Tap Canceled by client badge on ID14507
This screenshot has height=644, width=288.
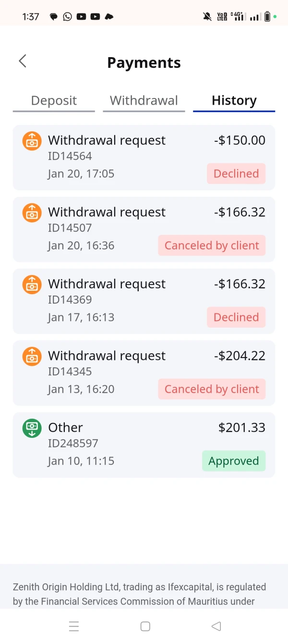pos(212,246)
